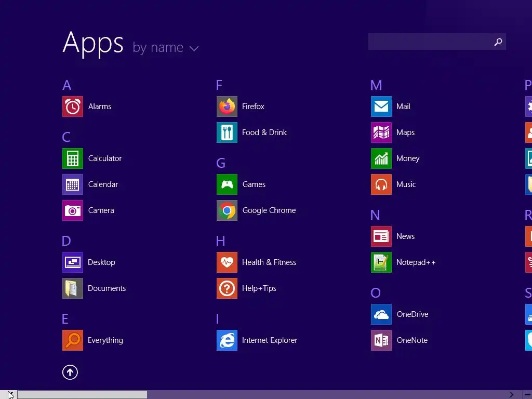Open the Alarms app icon

[73, 107]
